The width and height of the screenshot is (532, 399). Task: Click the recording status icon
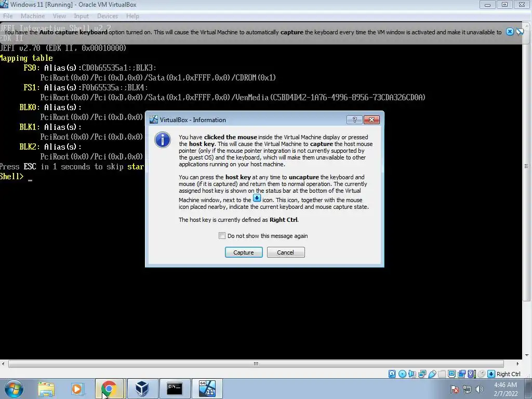coord(461,374)
